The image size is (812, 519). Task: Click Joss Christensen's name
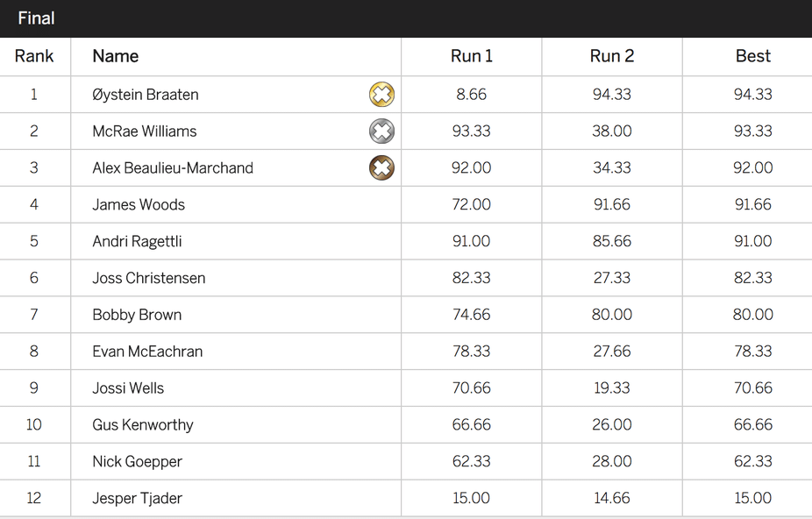tap(148, 278)
